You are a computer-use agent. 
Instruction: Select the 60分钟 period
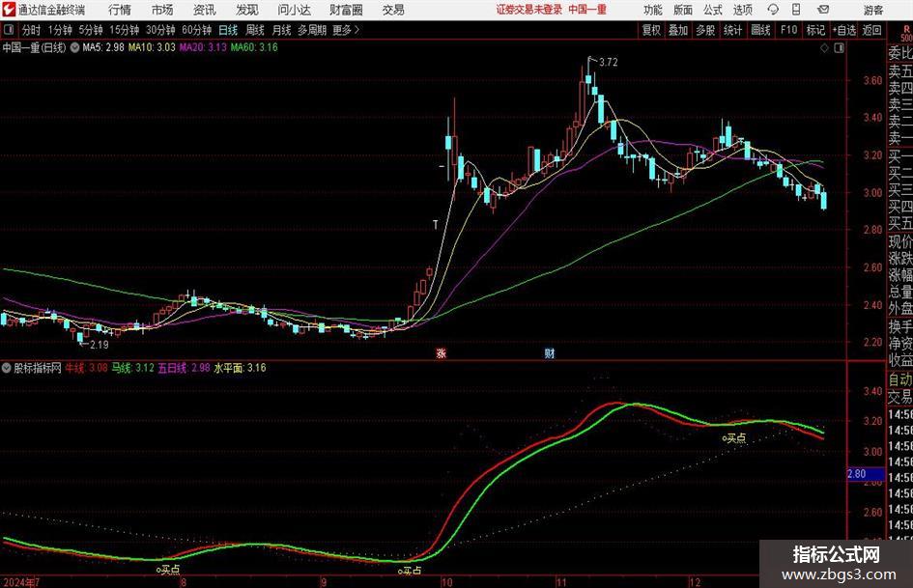(x=196, y=30)
